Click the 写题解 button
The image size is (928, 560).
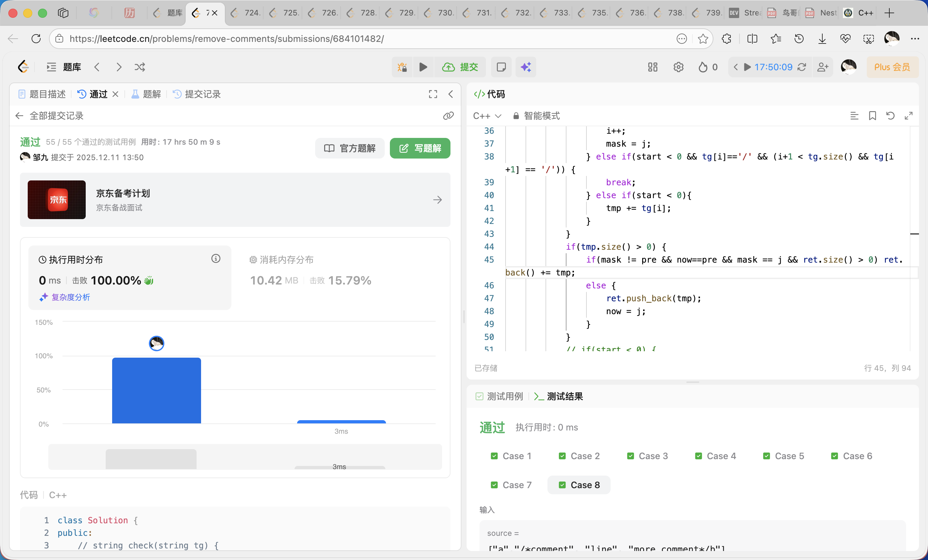420,148
